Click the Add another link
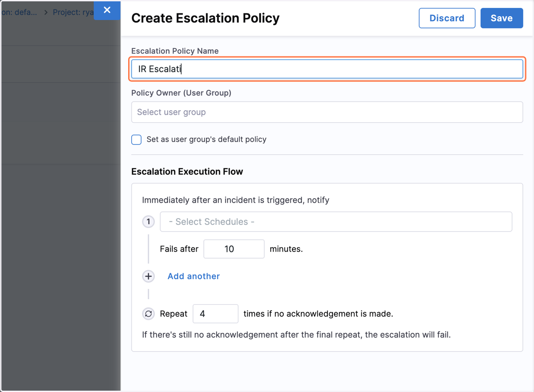Screen dimensions: 534x392 pos(194,276)
